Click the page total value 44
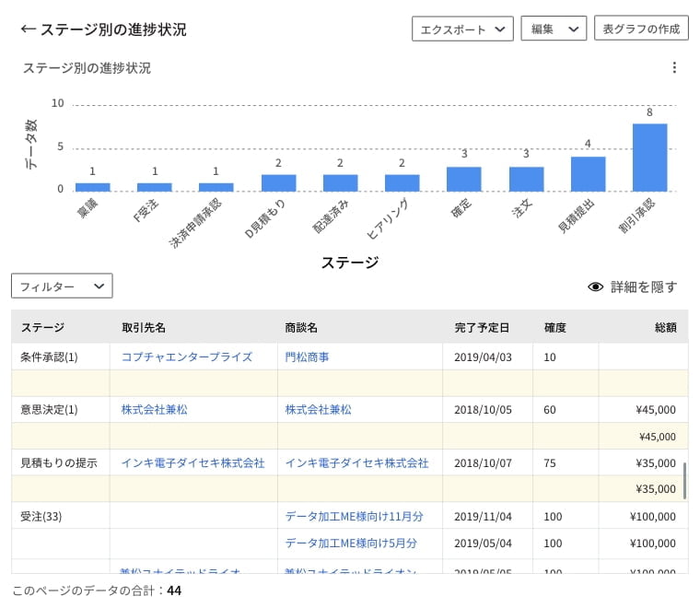Image resolution: width=700 pixels, height=608 pixels. (x=174, y=590)
